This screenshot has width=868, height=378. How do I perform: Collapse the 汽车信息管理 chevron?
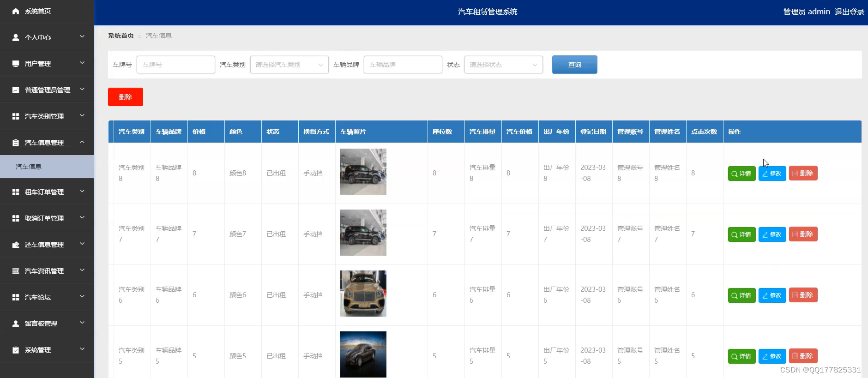(82, 142)
